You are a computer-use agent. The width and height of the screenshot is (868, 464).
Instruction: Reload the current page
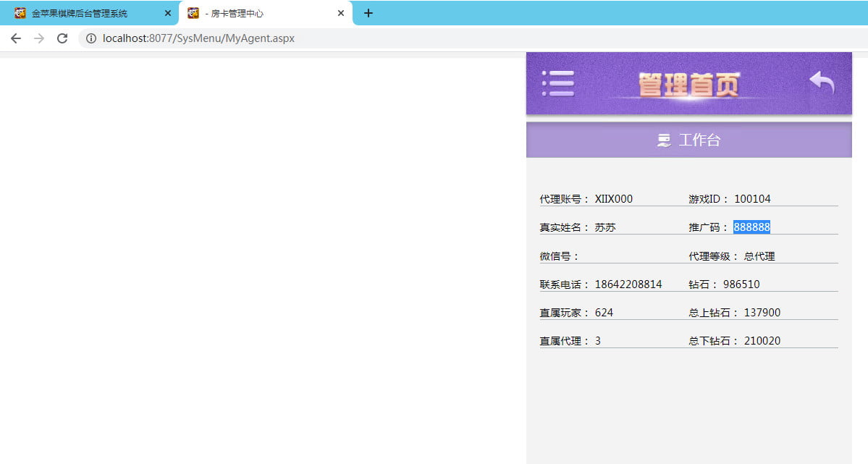point(62,38)
